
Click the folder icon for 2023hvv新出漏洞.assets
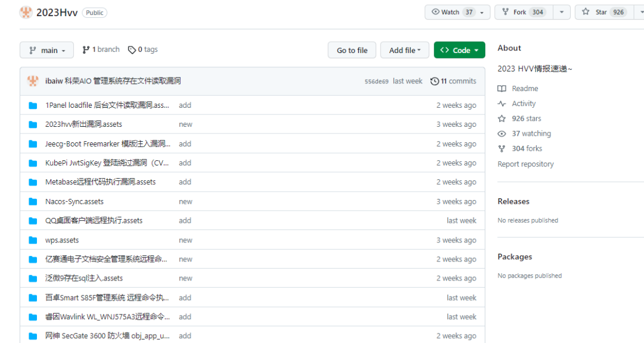[x=33, y=124]
